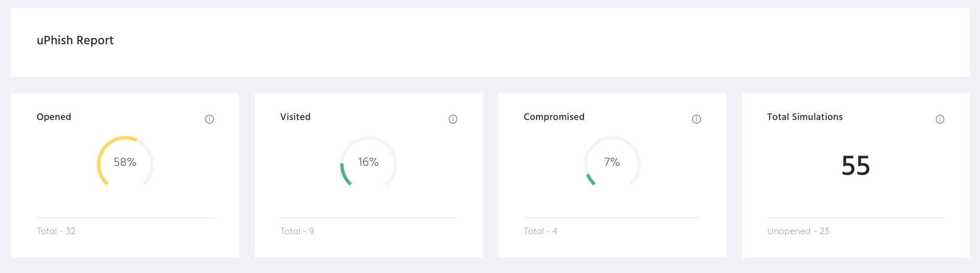
Task: Click the Opened card heading
Action: 54,117
